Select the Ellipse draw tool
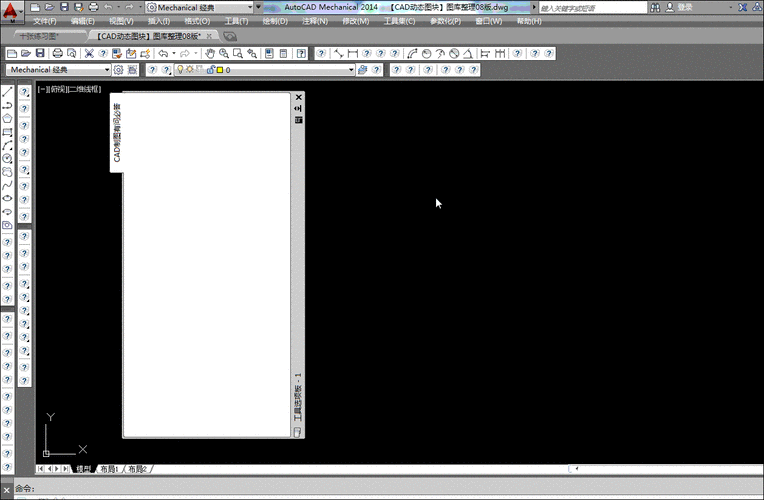Image resolution: width=764 pixels, height=500 pixels. click(x=8, y=198)
